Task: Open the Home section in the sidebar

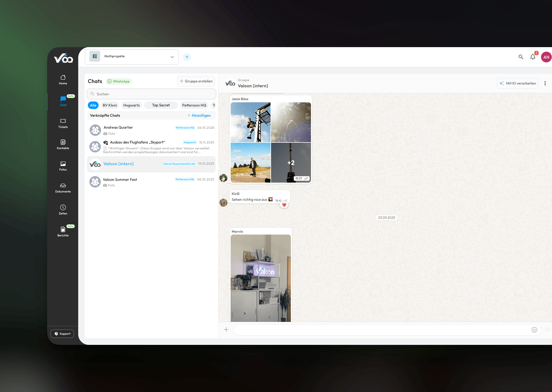Action: (x=63, y=79)
